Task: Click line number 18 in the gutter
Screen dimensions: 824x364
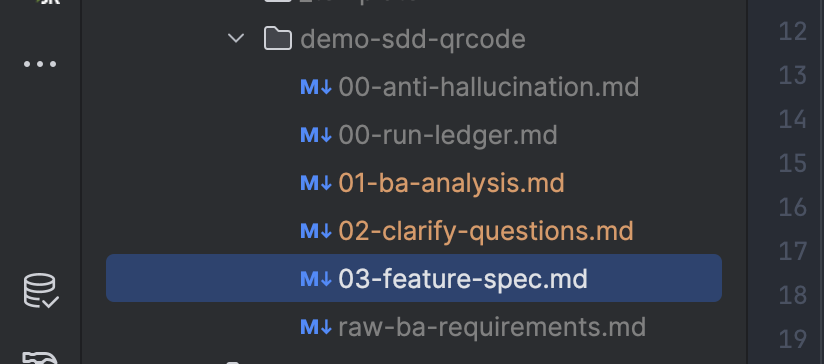Action: point(793,295)
